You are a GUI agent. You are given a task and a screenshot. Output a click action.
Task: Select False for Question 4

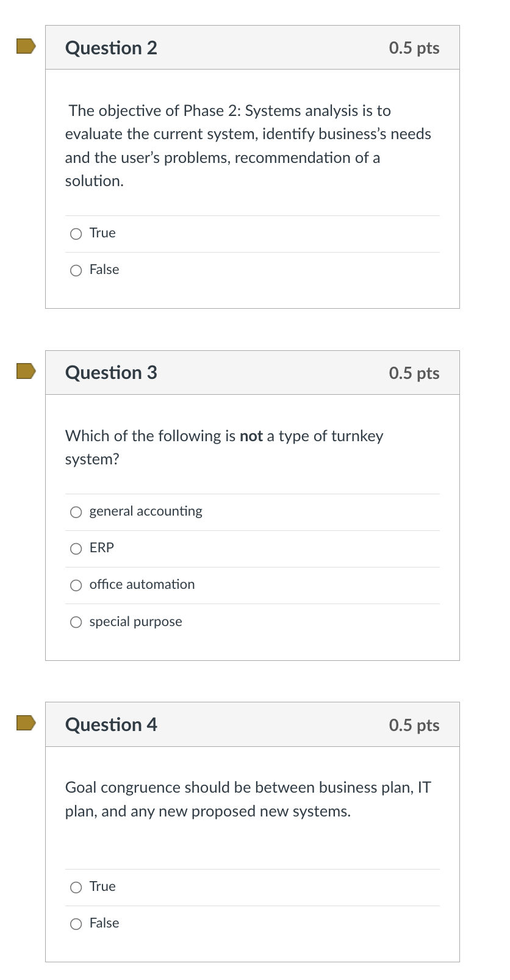click(x=76, y=924)
